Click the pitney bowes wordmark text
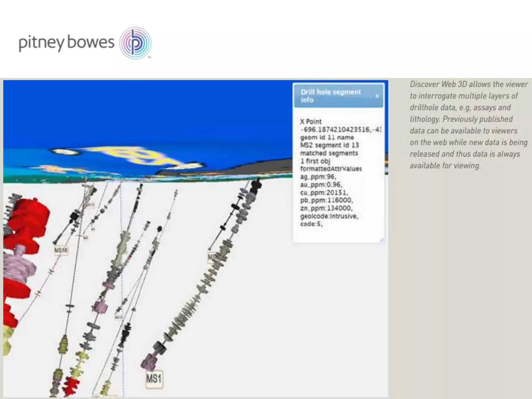 click(x=66, y=43)
